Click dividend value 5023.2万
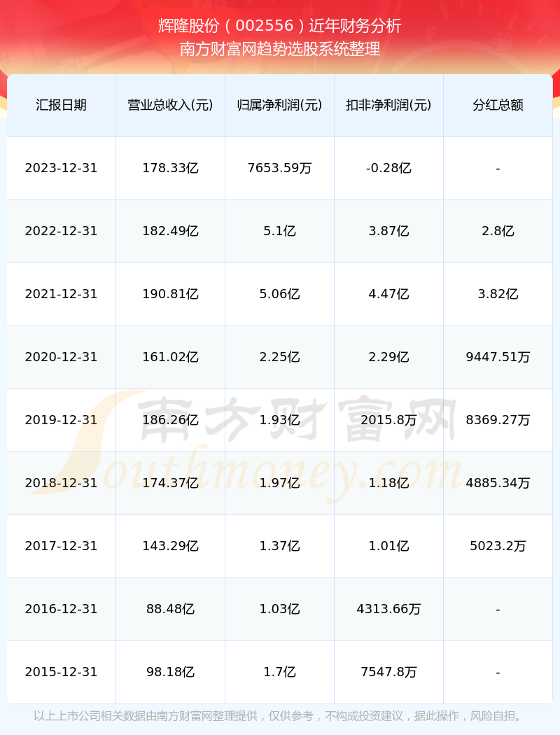 click(498, 546)
